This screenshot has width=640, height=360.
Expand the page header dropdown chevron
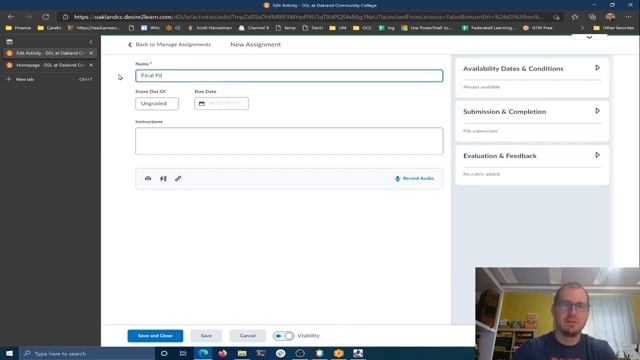tap(589, 37)
